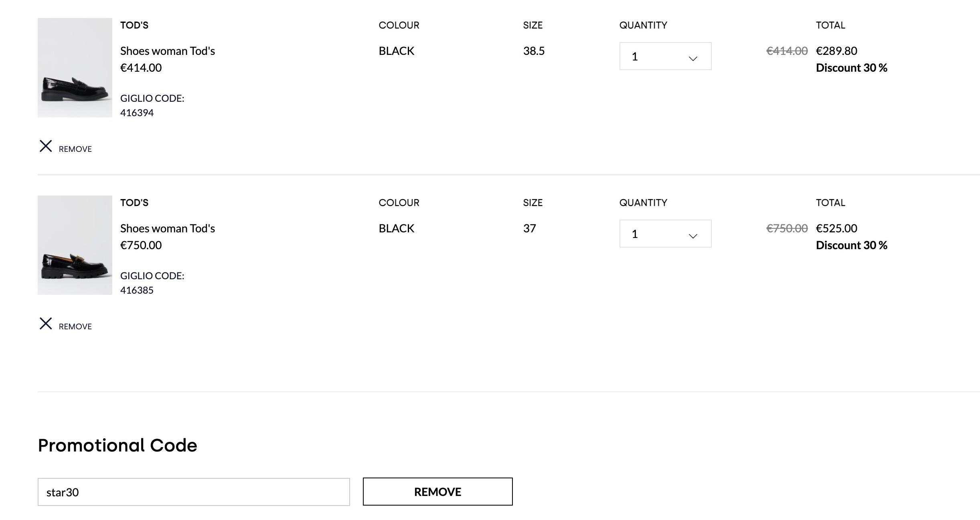Click chevron arrow in first quantity selector
The height and width of the screenshot is (520, 980).
pyautogui.click(x=692, y=58)
